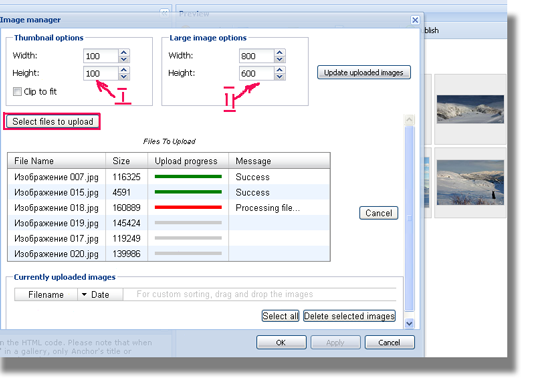The height and width of the screenshot is (381, 535).
Task: Sort uploaded images by Date
Action: tap(100, 295)
